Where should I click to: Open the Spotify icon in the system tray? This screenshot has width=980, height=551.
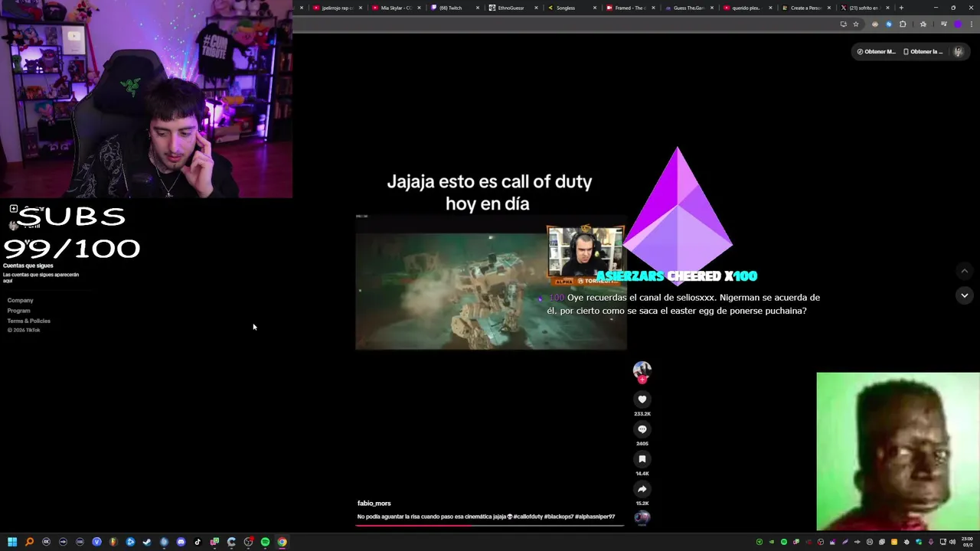tap(784, 542)
